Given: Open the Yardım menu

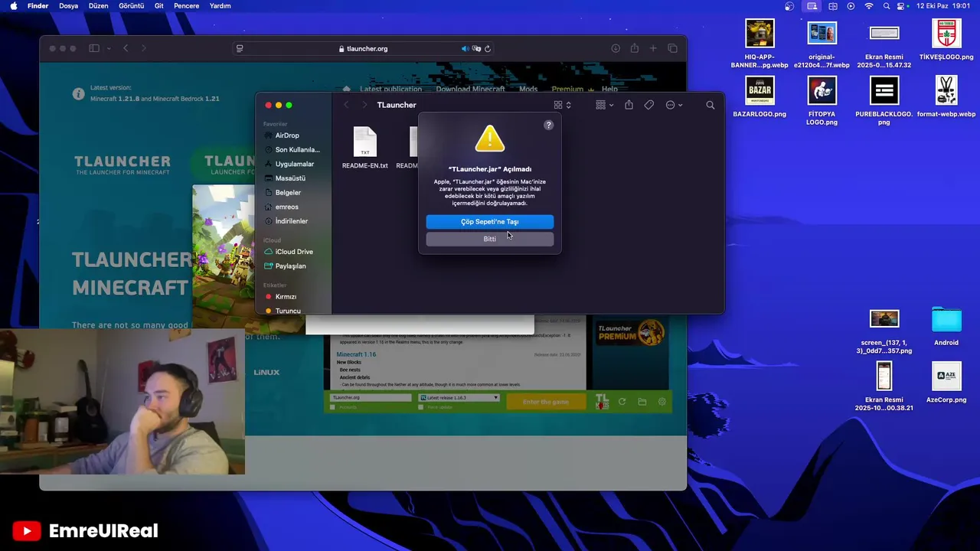Looking at the screenshot, I should (220, 5).
